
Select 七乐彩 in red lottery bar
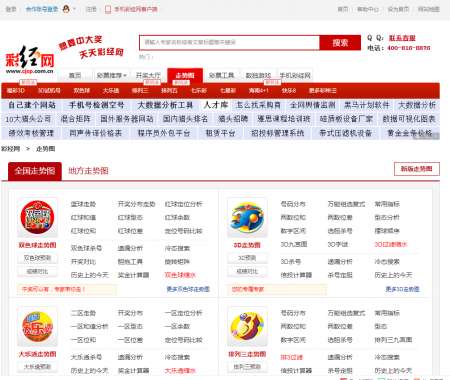[199, 91]
